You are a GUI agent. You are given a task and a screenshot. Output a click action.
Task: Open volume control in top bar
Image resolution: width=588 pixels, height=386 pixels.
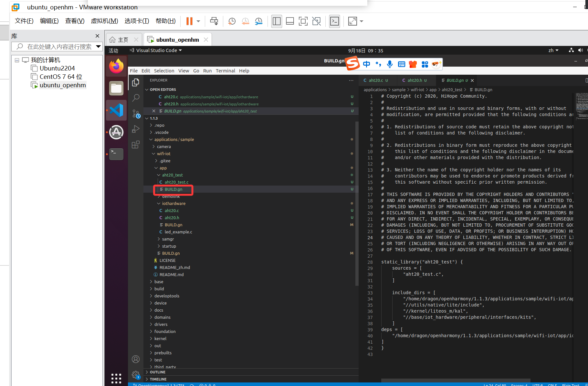(x=581, y=50)
